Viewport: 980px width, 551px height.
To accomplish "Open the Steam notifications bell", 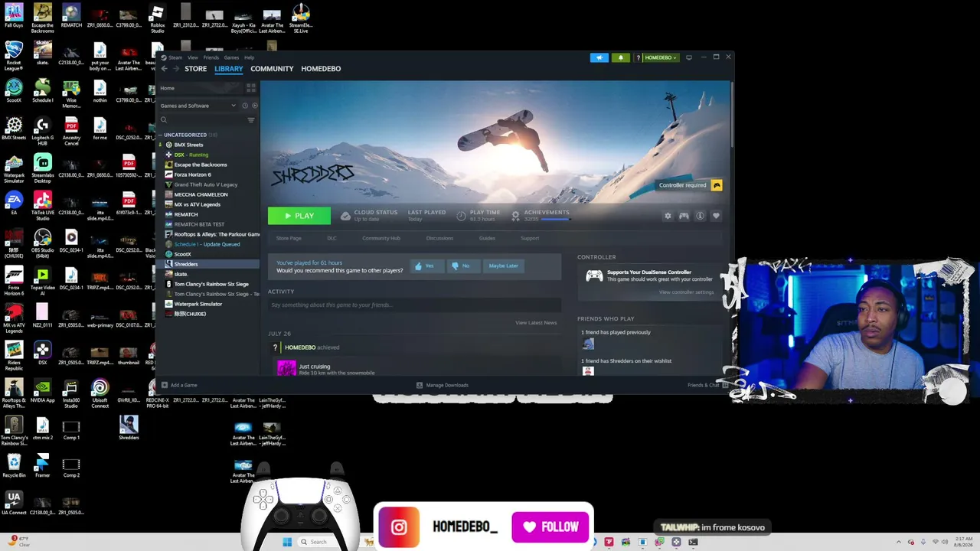I will point(621,57).
